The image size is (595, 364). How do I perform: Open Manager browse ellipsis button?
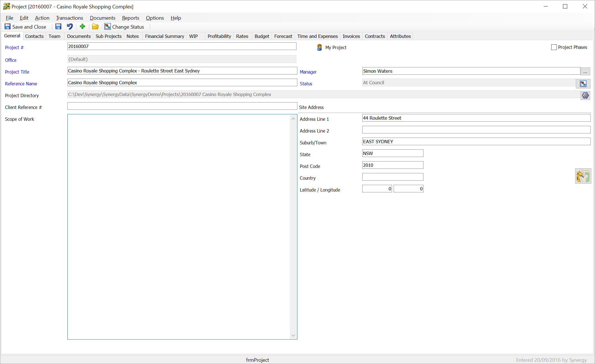click(x=585, y=71)
